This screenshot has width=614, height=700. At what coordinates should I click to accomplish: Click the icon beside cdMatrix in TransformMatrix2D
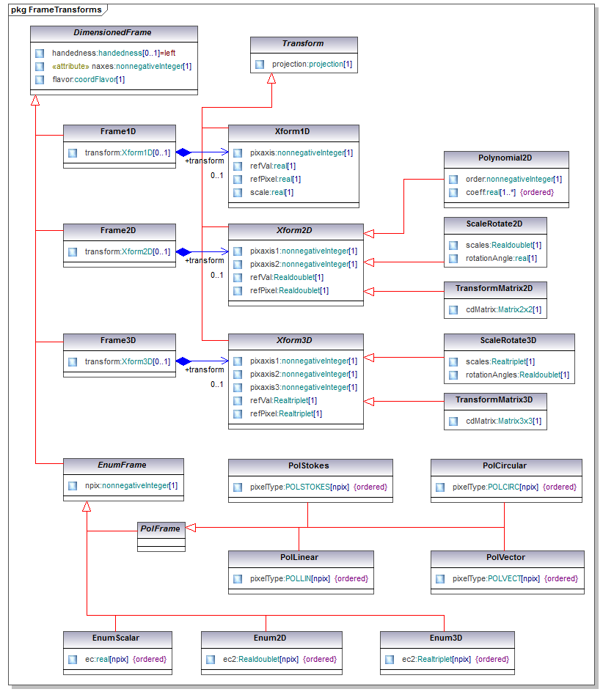[453, 310]
